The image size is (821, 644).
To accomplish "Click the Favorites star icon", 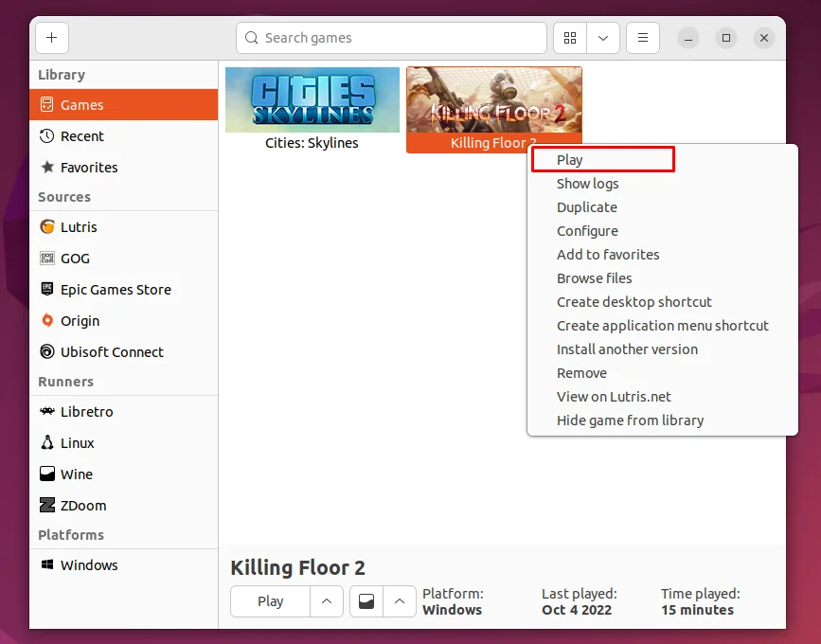I will pyautogui.click(x=47, y=167).
